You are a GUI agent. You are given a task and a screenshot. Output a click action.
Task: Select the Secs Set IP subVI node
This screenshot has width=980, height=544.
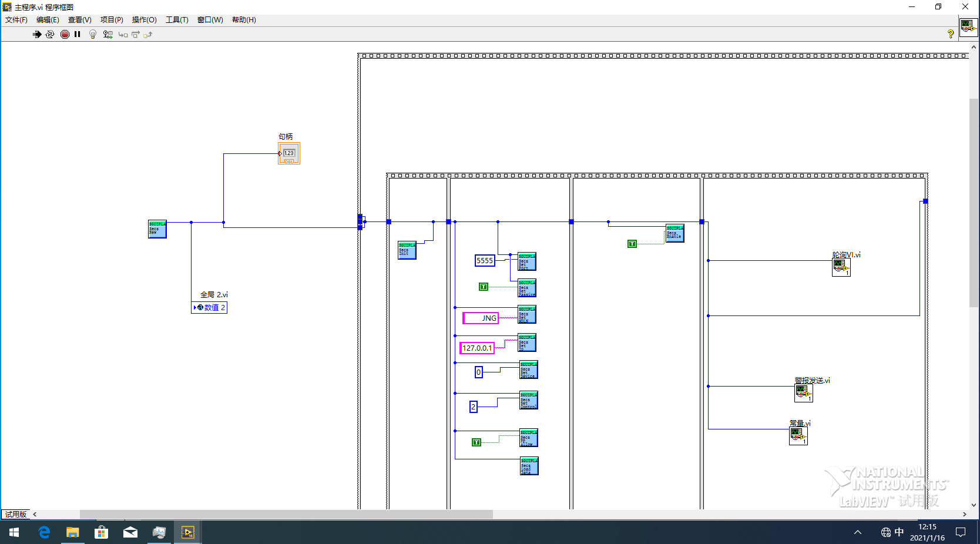point(527,343)
